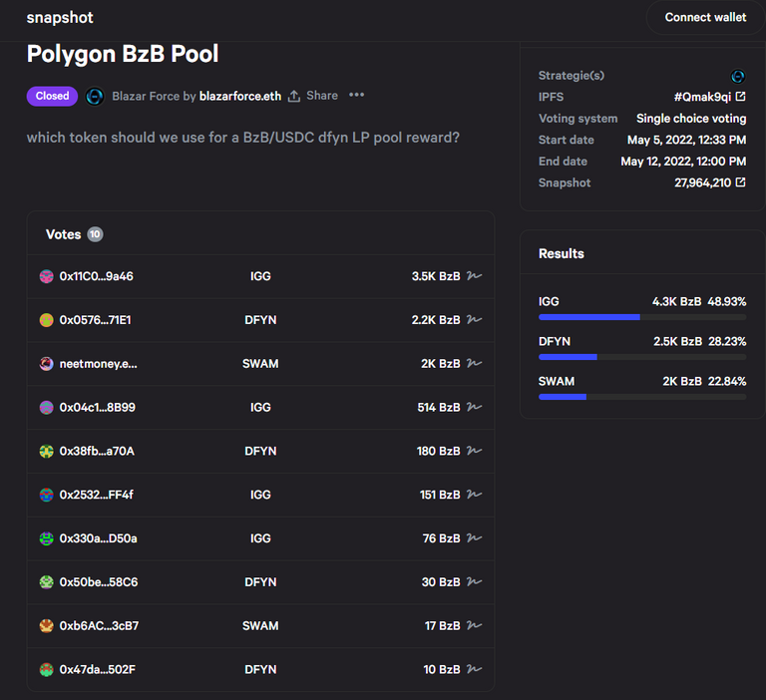Click the avatar of voter 0x04c1...8B99
This screenshot has height=700, width=766.
(x=47, y=408)
